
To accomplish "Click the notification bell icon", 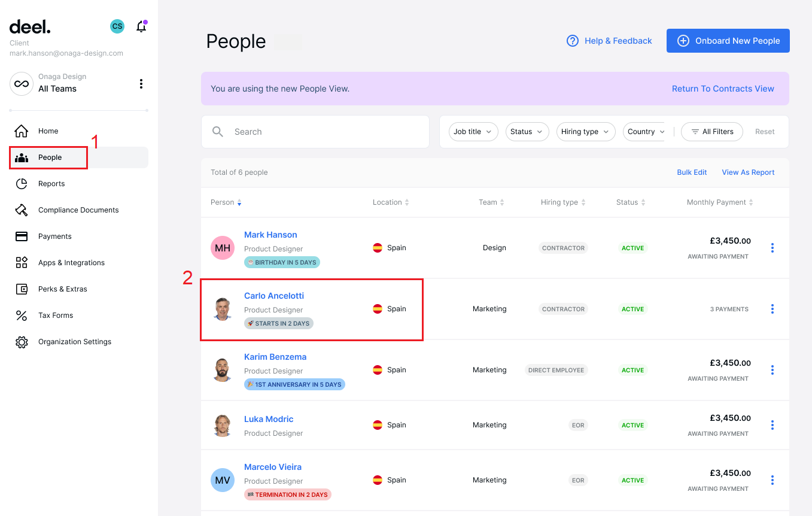I will coord(141,26).
